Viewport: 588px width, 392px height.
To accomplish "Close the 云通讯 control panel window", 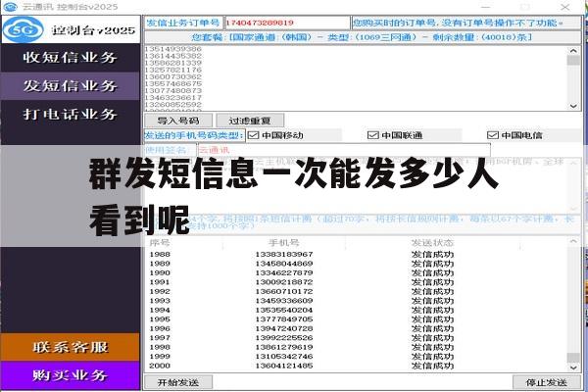I will click(565, 7).
